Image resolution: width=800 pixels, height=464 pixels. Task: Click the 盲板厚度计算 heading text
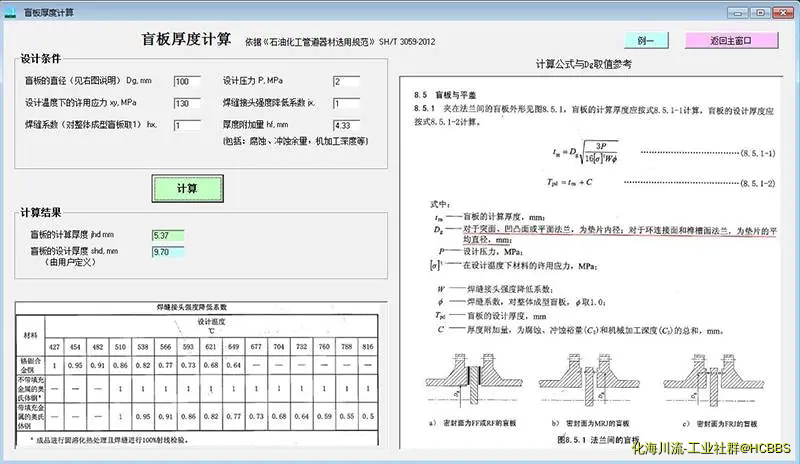(186, 39)
